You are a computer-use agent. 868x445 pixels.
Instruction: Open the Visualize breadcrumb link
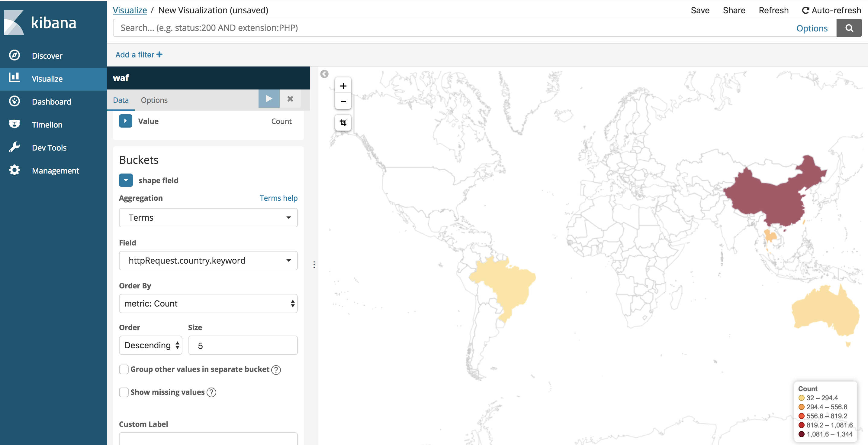pos(130,11)
